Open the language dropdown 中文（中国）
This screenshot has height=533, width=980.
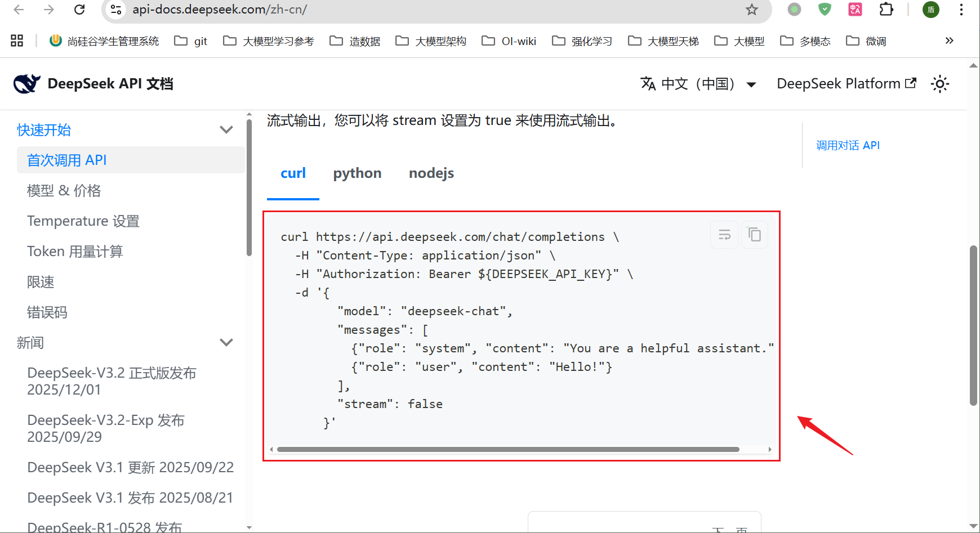(x=698, y=84)
